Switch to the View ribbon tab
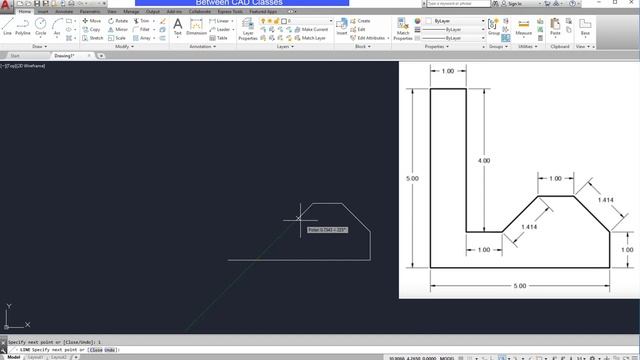 point(112,12)
